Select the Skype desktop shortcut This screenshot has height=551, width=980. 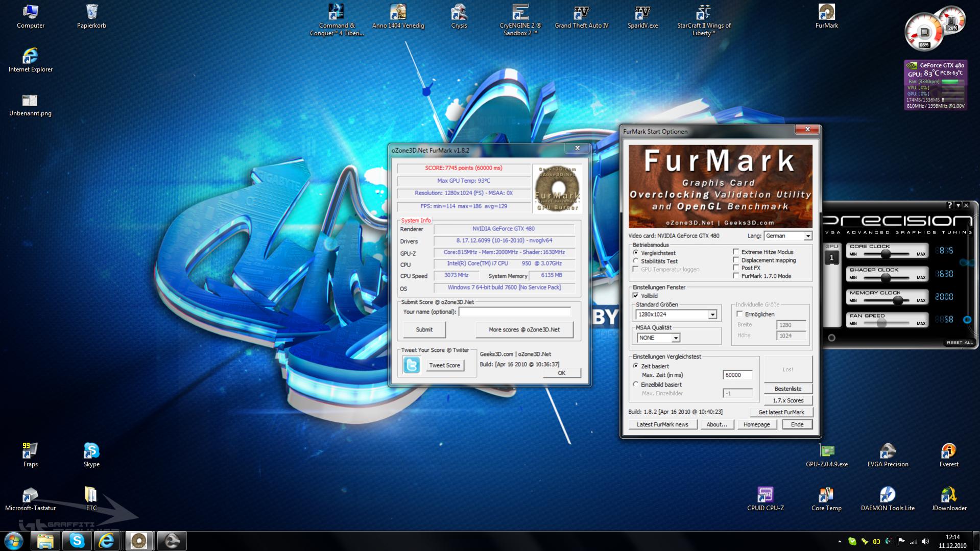(91, 455)
